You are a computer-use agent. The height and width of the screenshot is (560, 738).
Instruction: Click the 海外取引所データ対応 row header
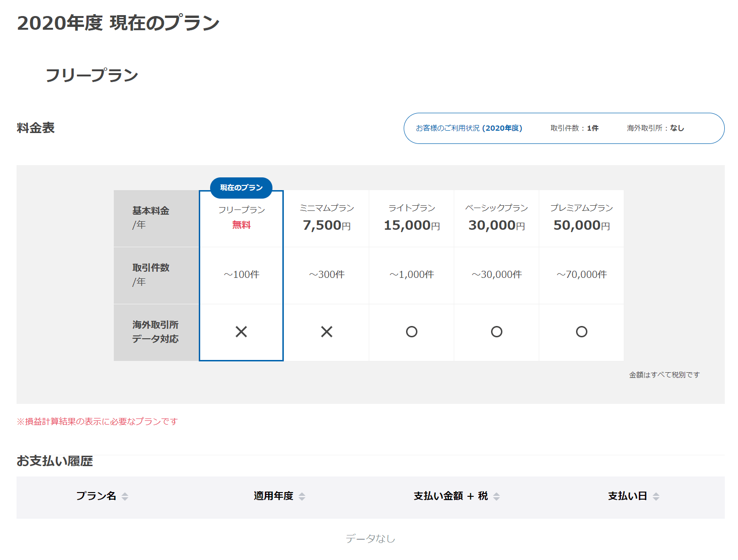tap(156, 333)
